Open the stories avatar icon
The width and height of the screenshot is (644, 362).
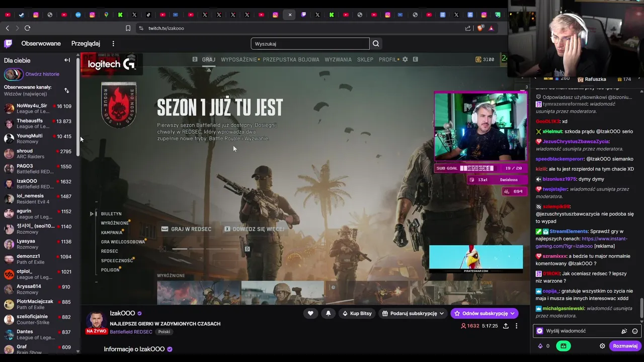click(x=14, y=74)
